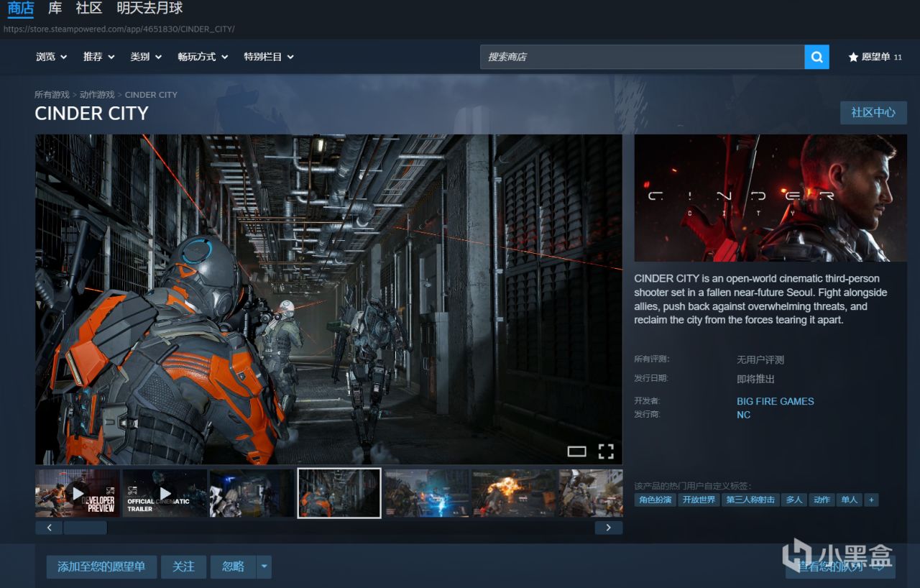Click the 愿望单 wishlist label
920x588 pixels.
click(x=875, y=57)
